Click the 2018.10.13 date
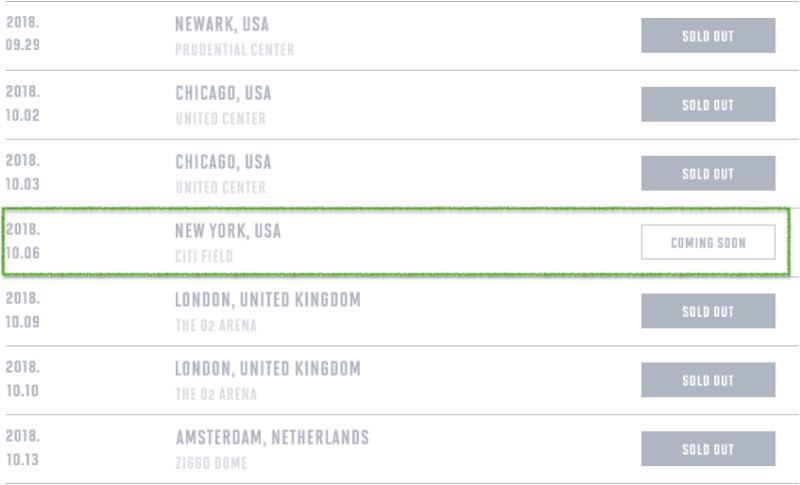 [x=23, y=446]
